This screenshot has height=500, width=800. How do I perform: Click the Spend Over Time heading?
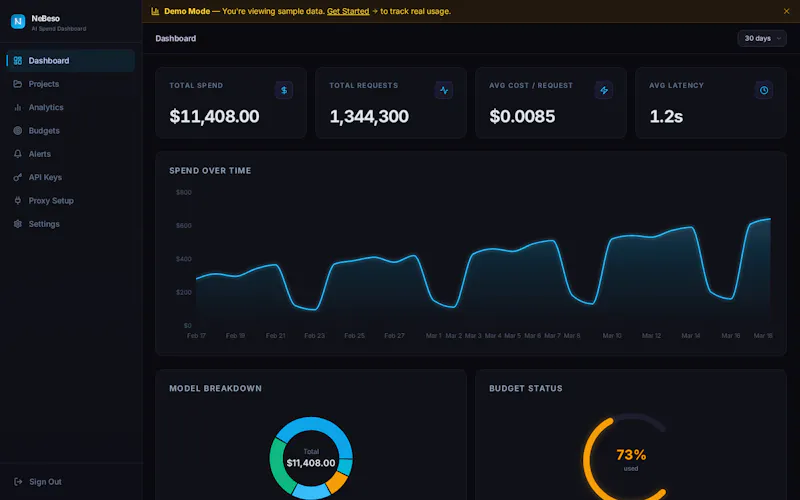210,170
